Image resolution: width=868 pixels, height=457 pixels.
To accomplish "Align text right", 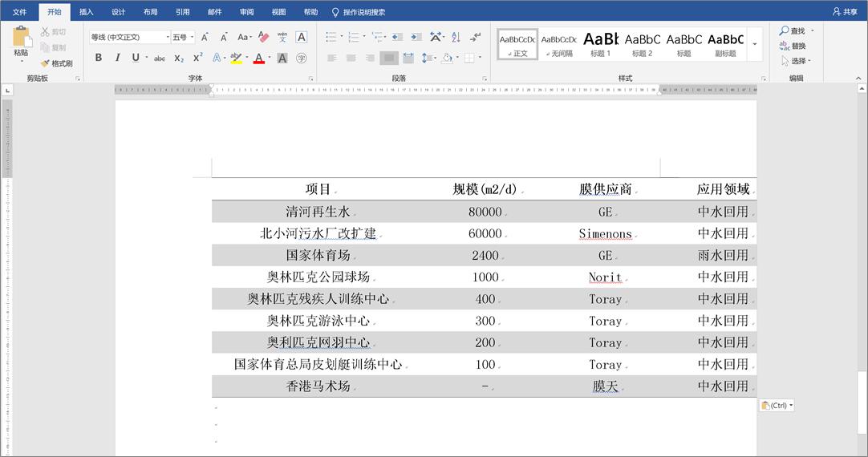I will point(371,58).
